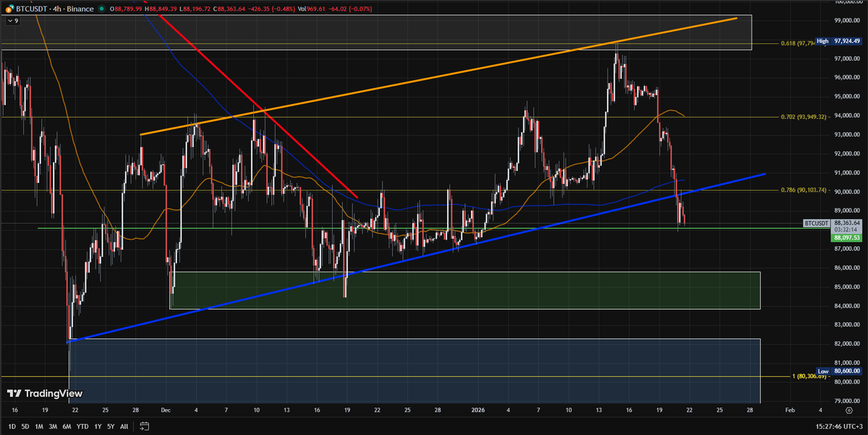Image resolution: width=868 pixels, height=435 pixels.
Task: Click the High 97,924.49 price label
Action: tap(838, 41)
